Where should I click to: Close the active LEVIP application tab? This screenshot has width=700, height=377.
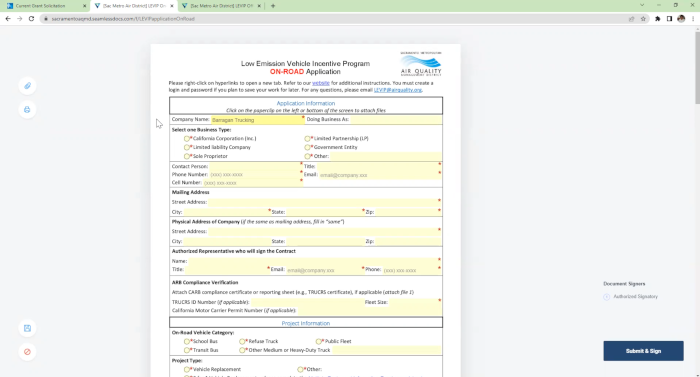[172, 6]
